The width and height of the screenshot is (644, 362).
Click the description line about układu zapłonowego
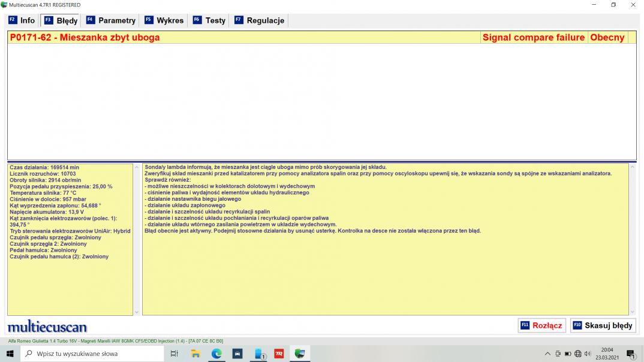tap(185, 205)
